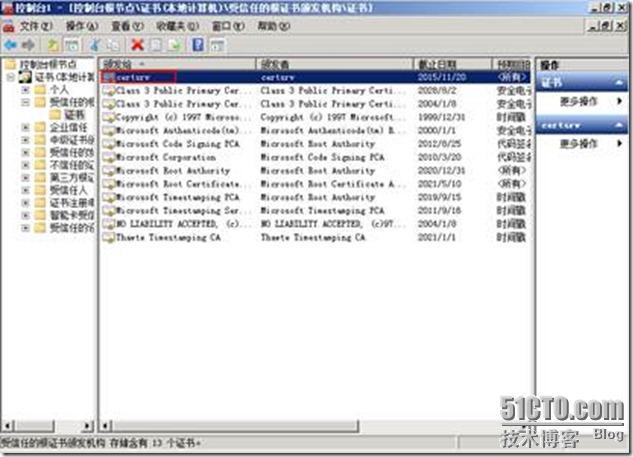Toggle the console tree pane icon
The image size is (633, 457).
pyautogui.click(x=72, y=45)
